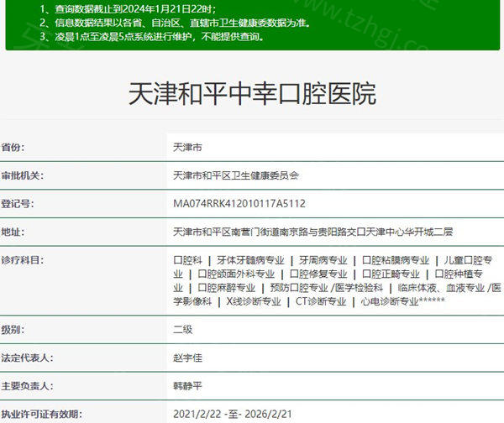
Task: Click the 主要负责人 label
Action: coord(28,386)
